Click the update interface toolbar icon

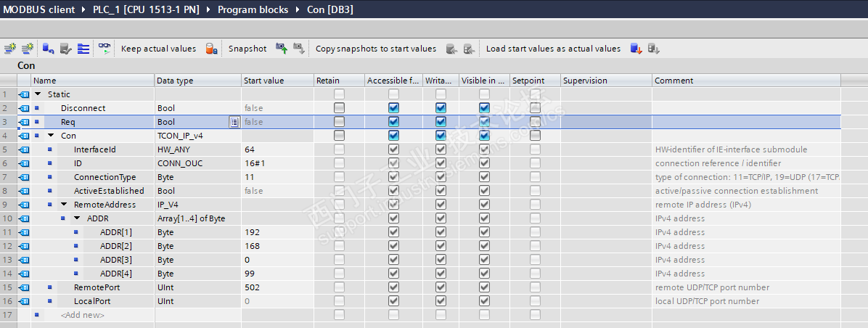[66, 49]
